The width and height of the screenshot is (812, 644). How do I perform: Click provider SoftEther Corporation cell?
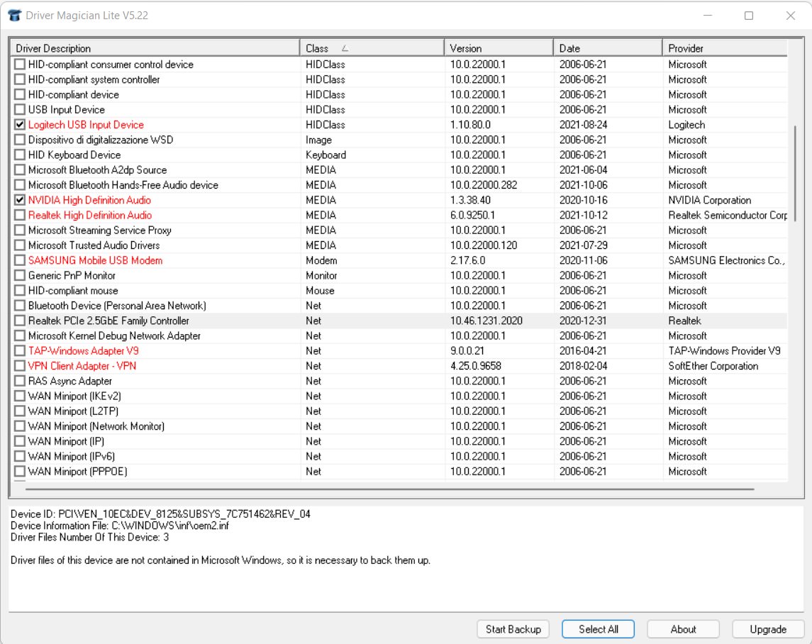point(713,366)
